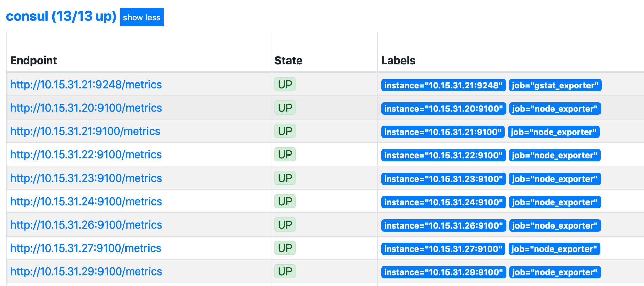Screen dimensions: 644x286
Task: Click the Endpoint column header
Action: coord(33,61)
